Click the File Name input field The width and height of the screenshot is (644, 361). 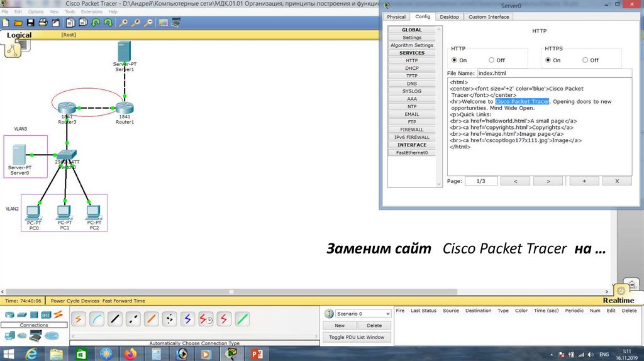pyautogui.click(x=555, y=73)
